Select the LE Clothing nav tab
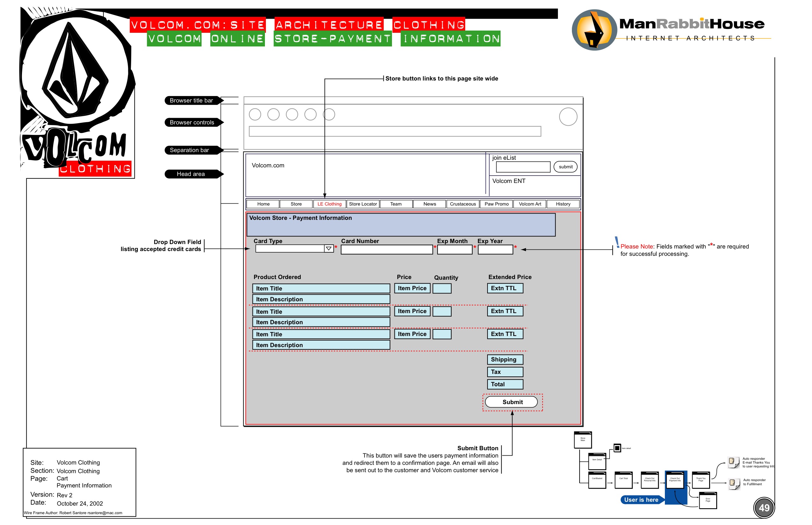The height and width of the screenshot is (525, 812). (330, 204)
